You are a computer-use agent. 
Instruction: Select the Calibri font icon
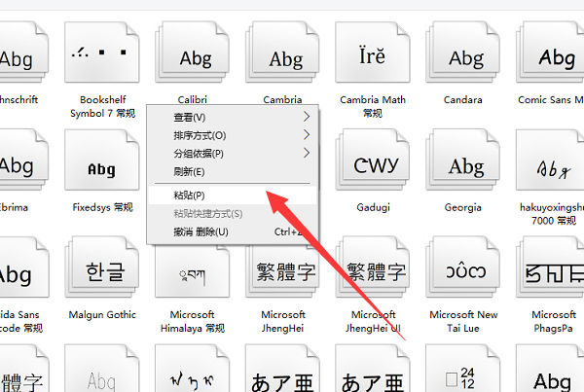click(x=192, y=53)
